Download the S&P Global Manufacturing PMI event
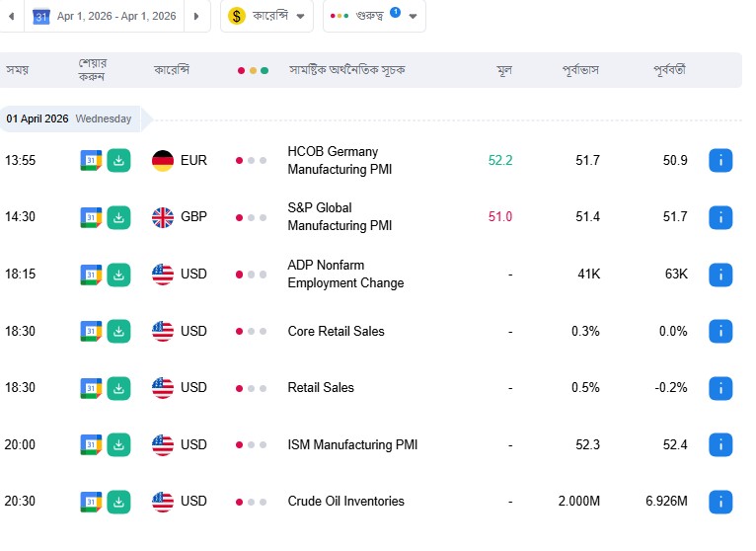Viewport: 756px width, 551px height. pyautogui.click(x=118, y=217)
